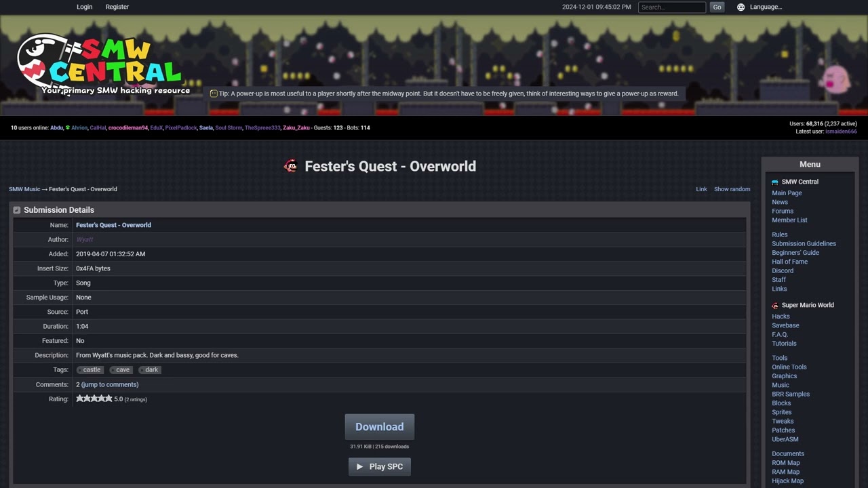Open Blocks link in sidebar
The width and height of the screenshot is (868, 488).
pyautogui.click(x=781, y=403)
